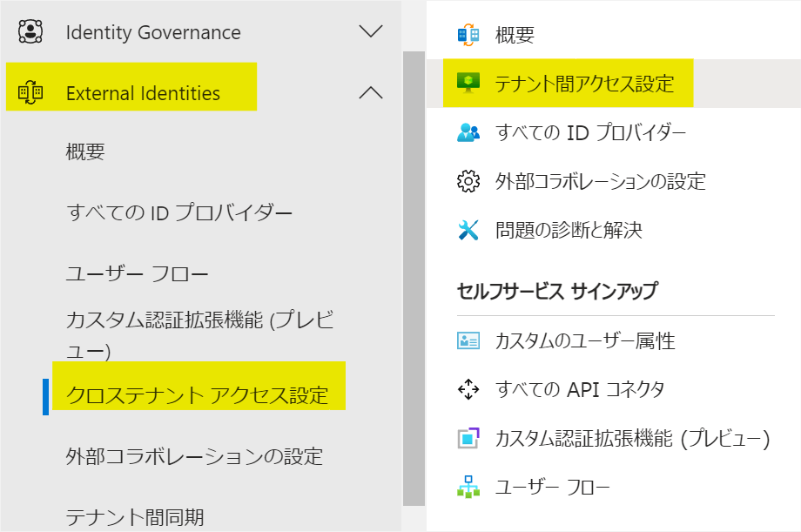Click the gear icon for 外部コラボレーションの設定
The image size is (801, 532).
(468, 181)
